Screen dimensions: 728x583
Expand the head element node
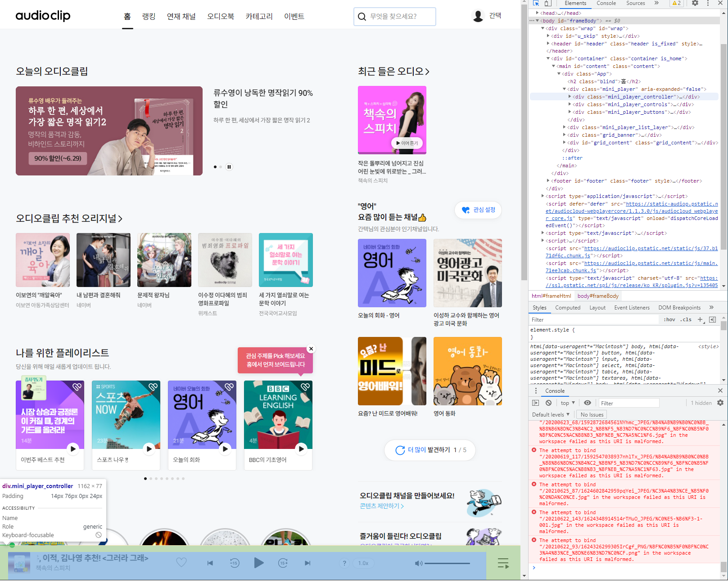(537, 13)
